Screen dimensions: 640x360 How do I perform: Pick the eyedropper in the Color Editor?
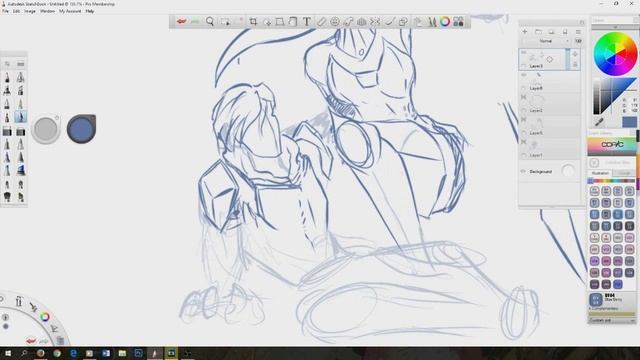[x=599, y=122]
